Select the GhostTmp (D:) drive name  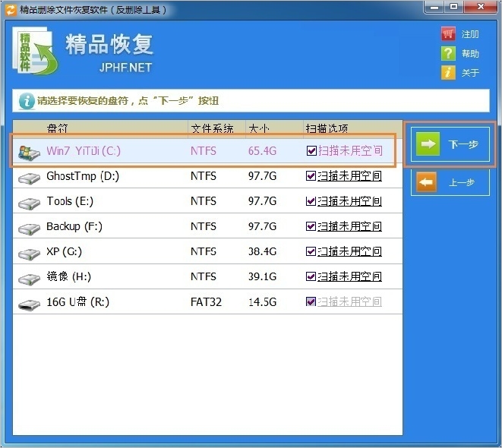point(83,176)
